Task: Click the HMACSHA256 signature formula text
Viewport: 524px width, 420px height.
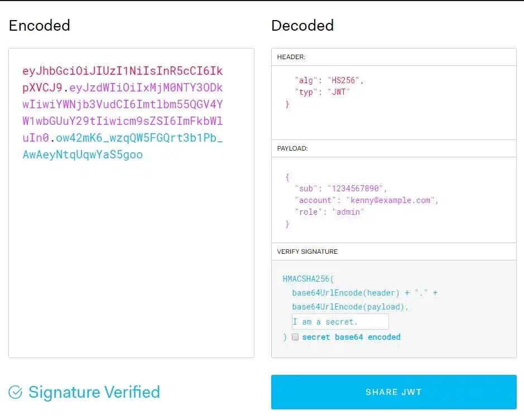Action: pyautogui.click(x=306, y=279)
